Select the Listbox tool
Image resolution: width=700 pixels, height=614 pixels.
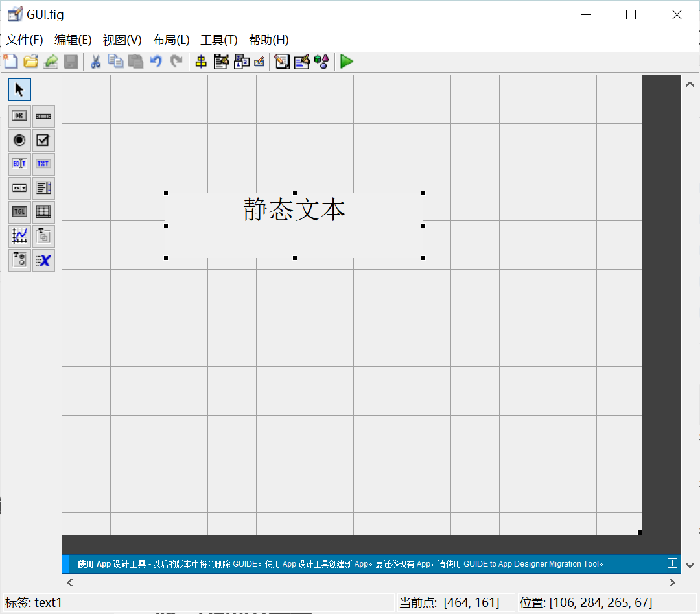tap(43, 188)
